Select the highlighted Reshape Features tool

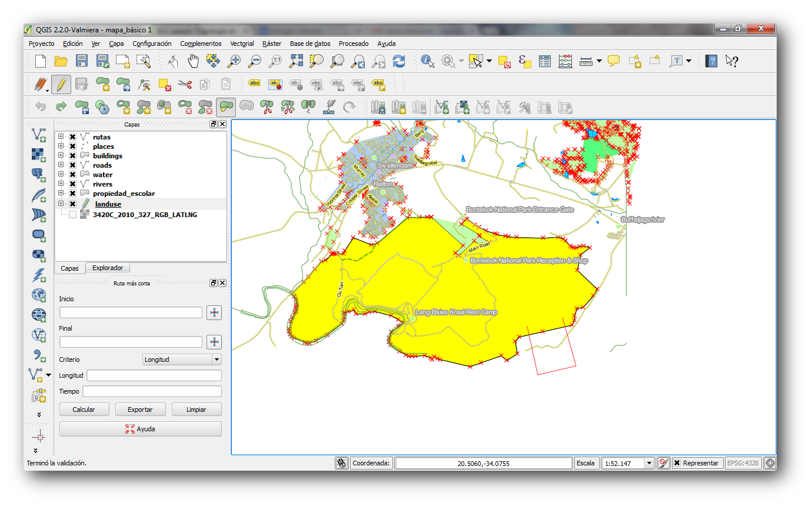[226, 107]
